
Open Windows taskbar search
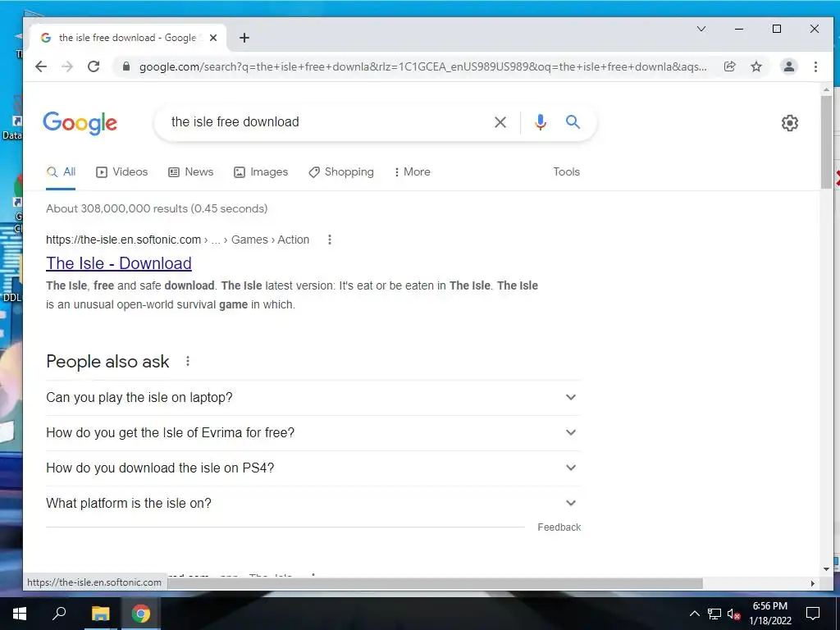point(59,614)
